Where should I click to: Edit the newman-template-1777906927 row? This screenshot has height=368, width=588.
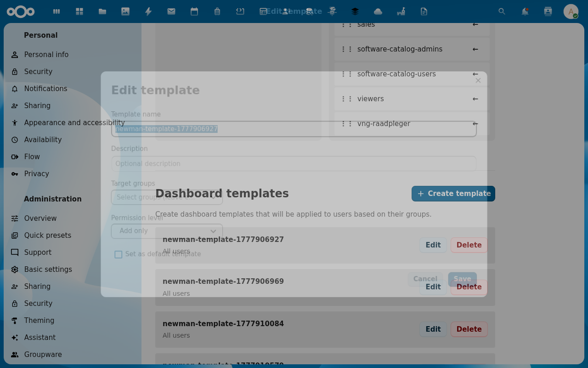point(433,245)
